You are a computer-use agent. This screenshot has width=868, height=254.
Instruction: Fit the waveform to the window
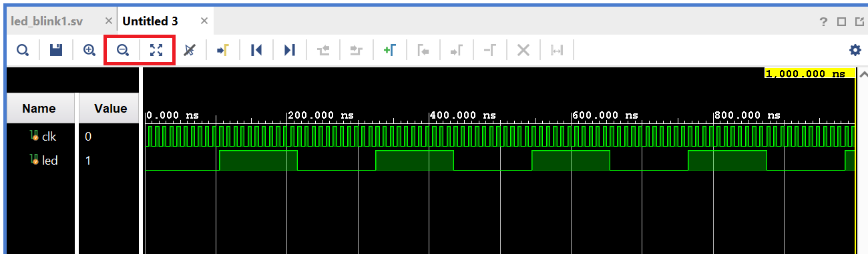[x=156, y=50]
